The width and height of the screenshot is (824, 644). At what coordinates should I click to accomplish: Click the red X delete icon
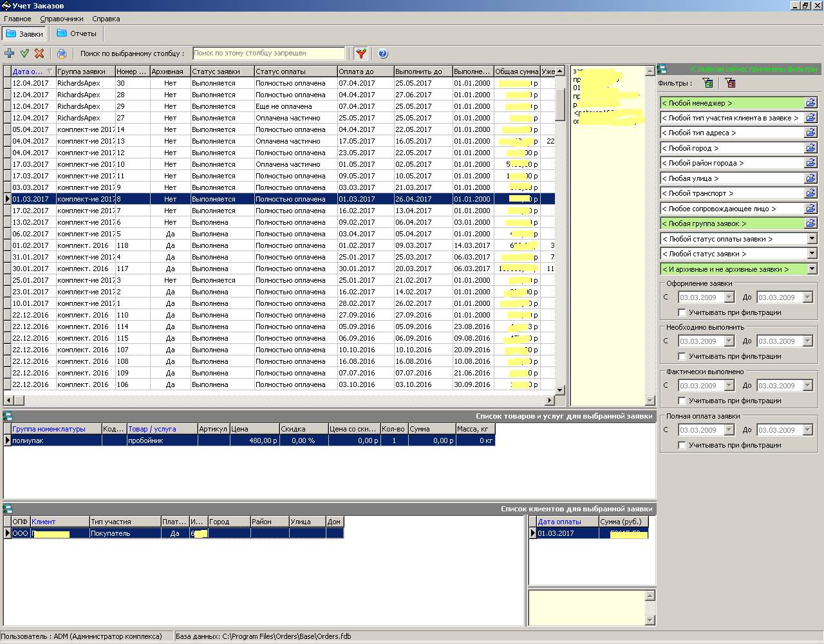click(x=39, y=53)
